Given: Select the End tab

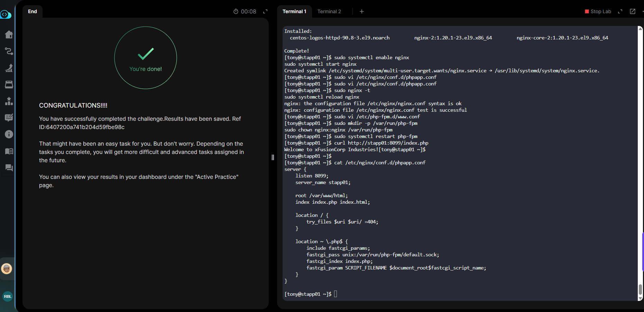Looking at the screenshot, I should (33, 11).
